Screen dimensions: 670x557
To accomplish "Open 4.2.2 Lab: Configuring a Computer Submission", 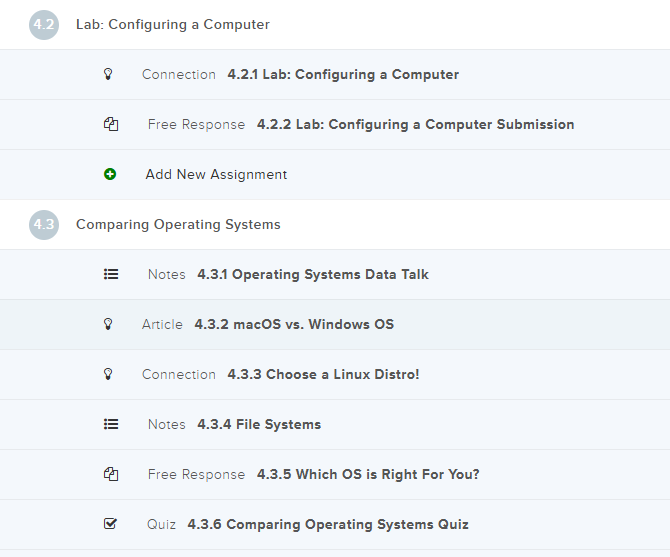I will pyautogui.click(x=415, y=125).
